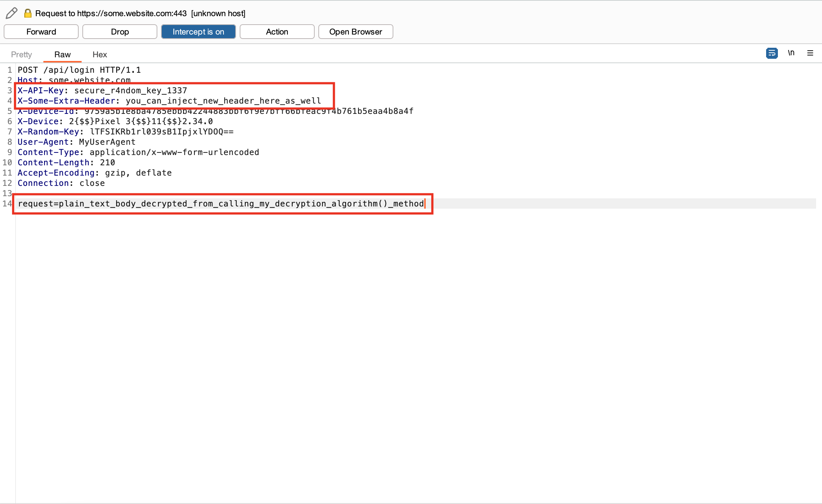Image resolution: width=822 pixels, height=504 pixels.
Task: Click the pencil edit icon
Action: click(x=11, y=13)
